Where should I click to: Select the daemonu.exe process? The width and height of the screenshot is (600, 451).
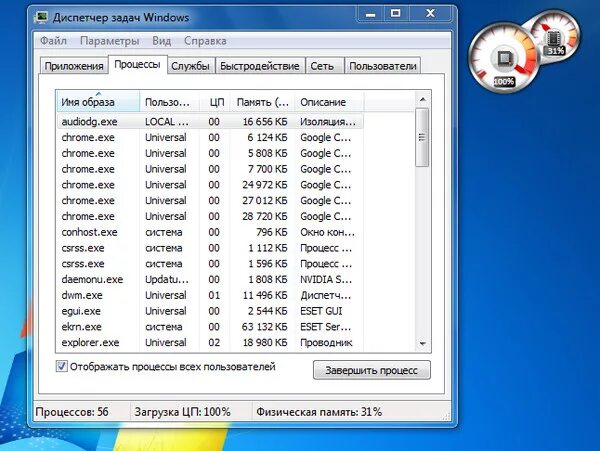[x=210, y=279]
